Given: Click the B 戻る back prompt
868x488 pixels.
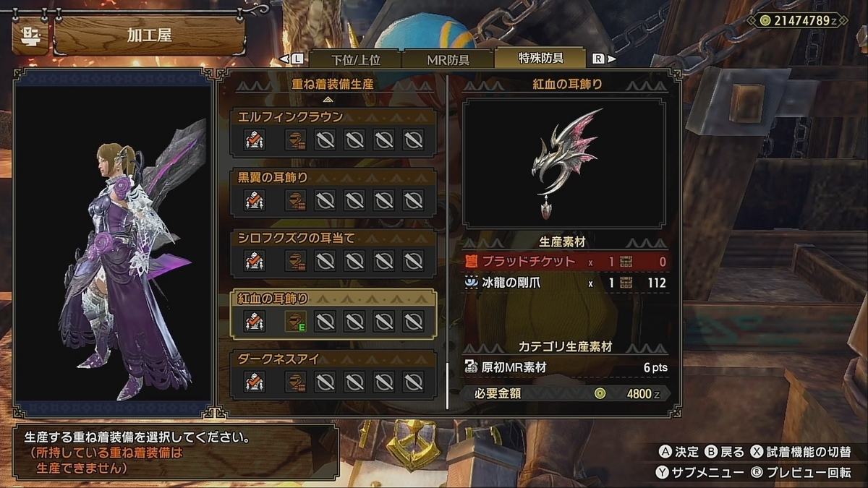Looking at the screenshot, I should pyautogui.click(x=724, y=452).
